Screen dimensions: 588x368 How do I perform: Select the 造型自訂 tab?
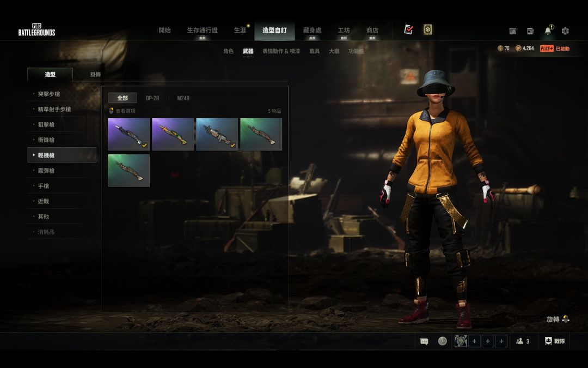point(274,31)
